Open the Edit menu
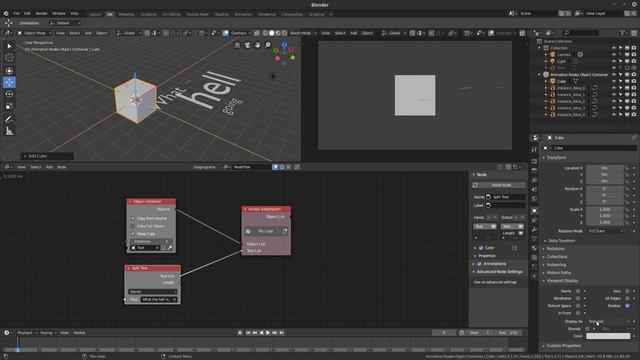The image size is (640, 360). coord(27,13)
